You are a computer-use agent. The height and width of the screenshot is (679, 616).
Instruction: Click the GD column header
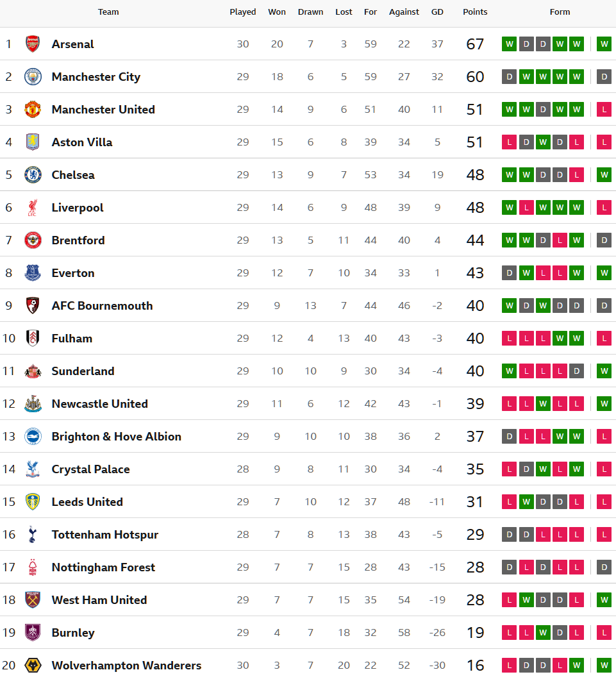pos(437,12)
